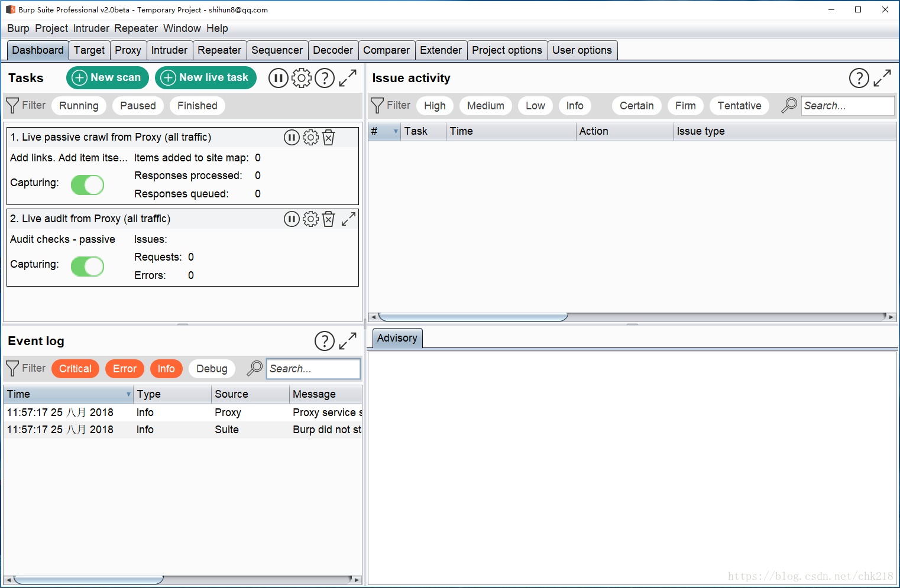This screenshot has height=588, width=900.
Task: Pause all tasks in Tasks header
Action: click(279, 78)
